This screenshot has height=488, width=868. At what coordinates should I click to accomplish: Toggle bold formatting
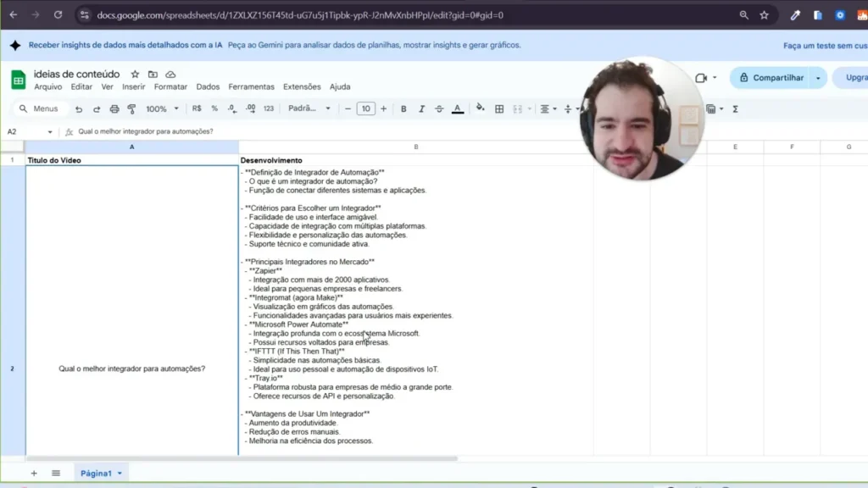403,109
